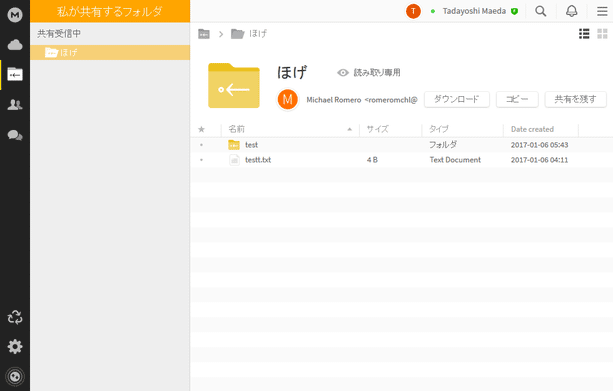This screenshot has width=613, height=391.
Task: Sort by favourite star column header
Action: click(x=201, y=129)
